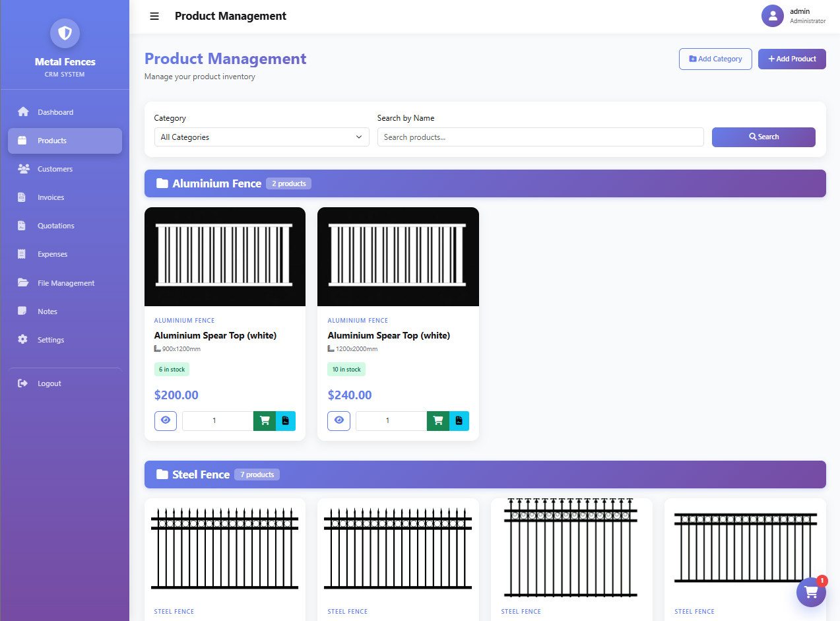This screenshot has width=840, height=621.
Task: Add the $200.00 Aluminium Spear Top to cart
Action: (265, 420)
